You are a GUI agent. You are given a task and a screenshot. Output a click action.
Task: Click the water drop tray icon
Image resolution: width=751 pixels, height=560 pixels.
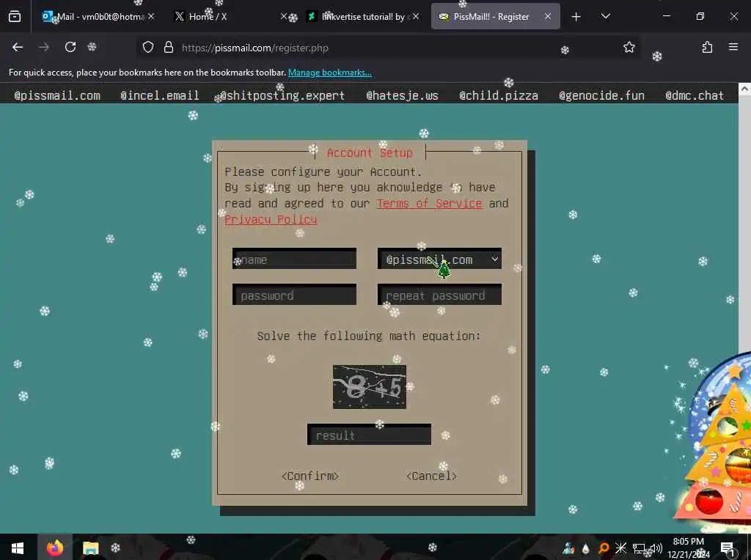tap(586, 548)
